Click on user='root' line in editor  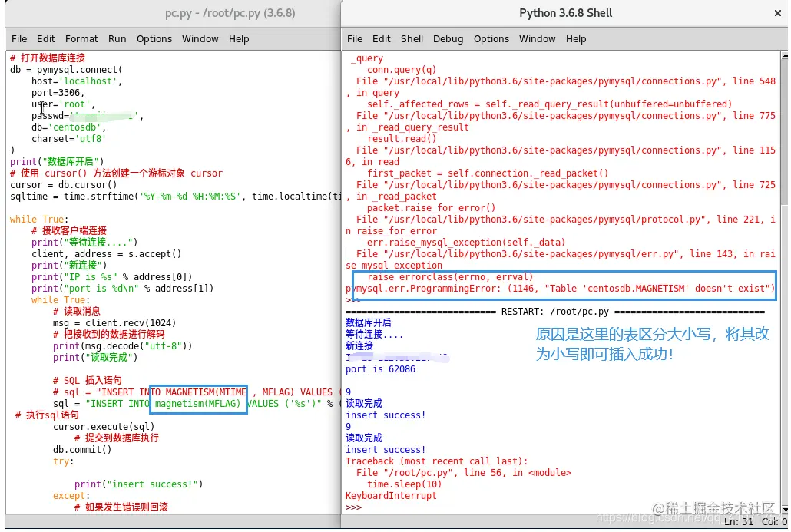(63, 104)
